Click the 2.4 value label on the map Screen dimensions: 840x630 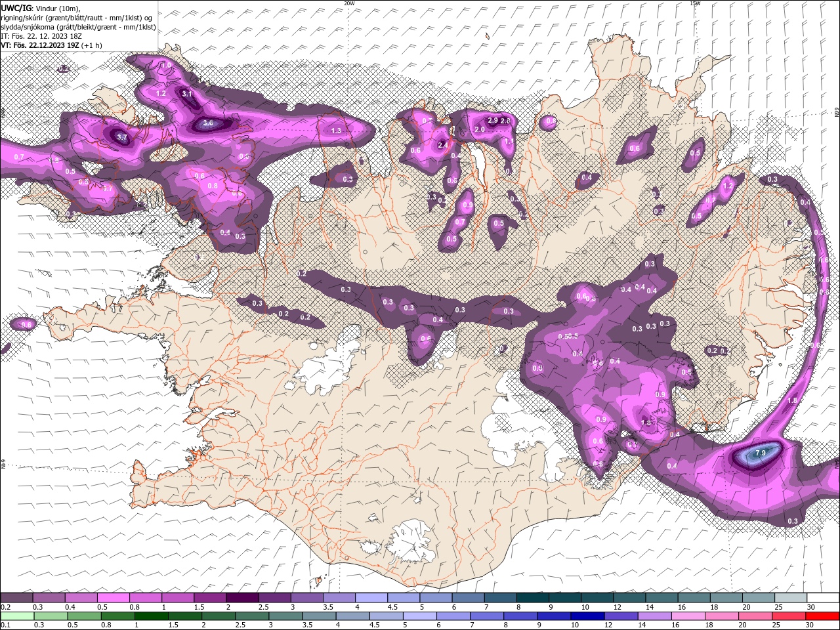coord(443,145)
